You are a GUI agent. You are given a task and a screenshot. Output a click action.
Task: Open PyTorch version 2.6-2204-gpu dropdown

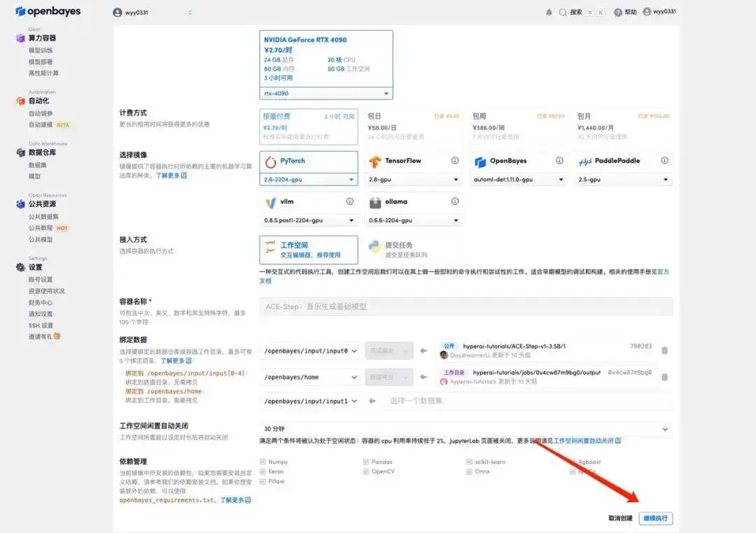[x=309, y=179]
